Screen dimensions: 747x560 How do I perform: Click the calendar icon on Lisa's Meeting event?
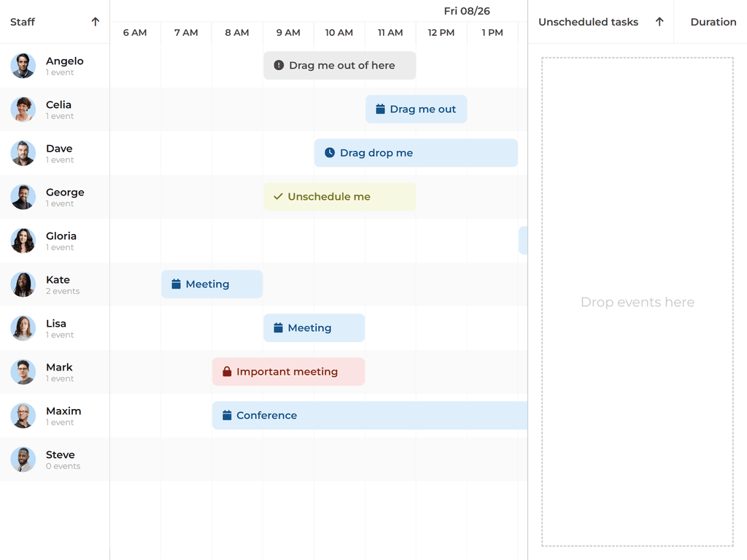point(276,327)
